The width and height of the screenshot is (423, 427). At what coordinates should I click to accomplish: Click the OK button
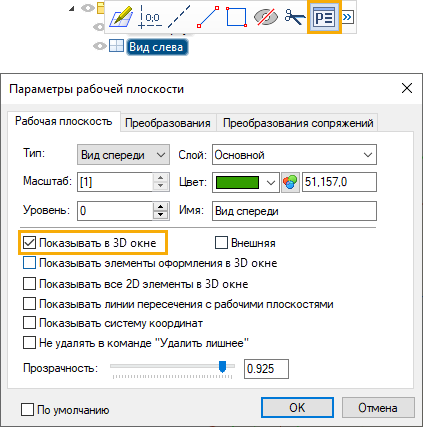tap(297, 407)
